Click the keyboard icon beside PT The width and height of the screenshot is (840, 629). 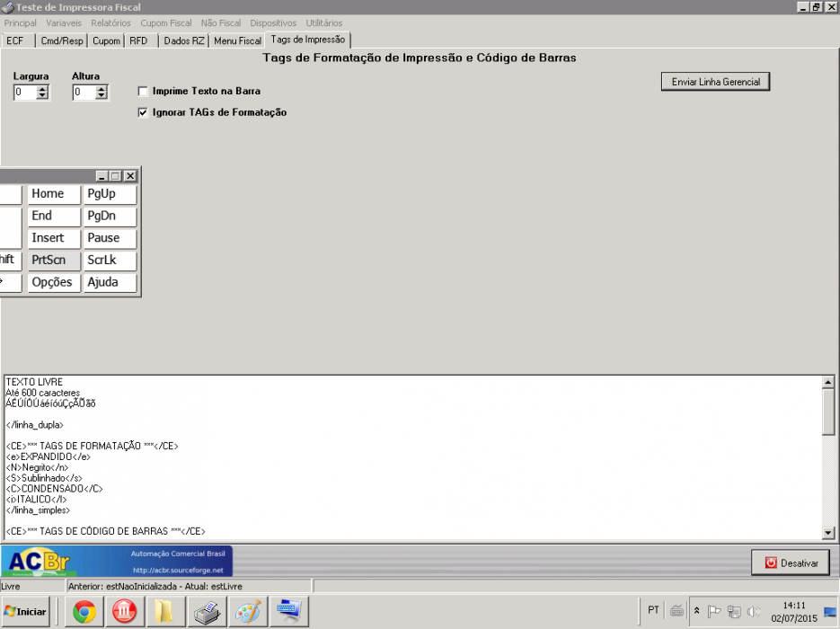[676, 611]
